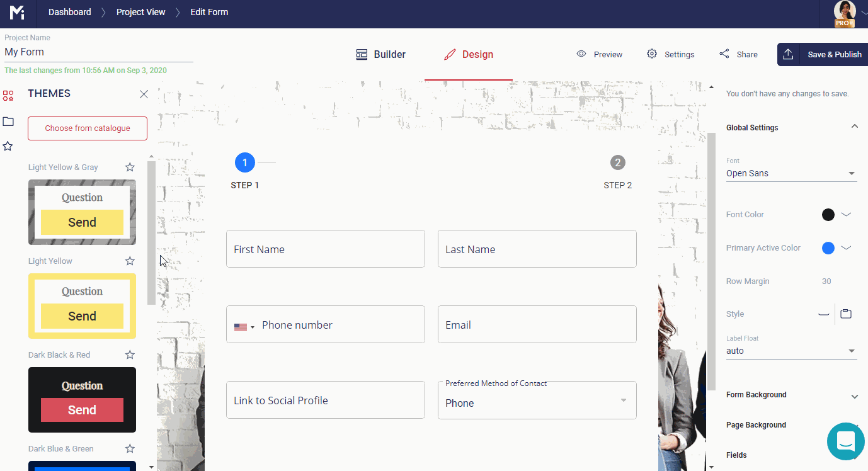
Task: Collapse the Global Settings section
Action: 855,127
